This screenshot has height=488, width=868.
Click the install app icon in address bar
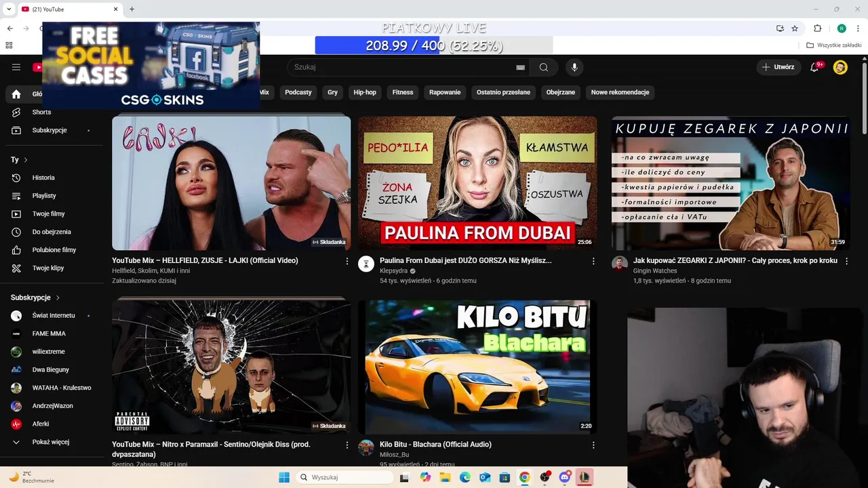(x=780, y=28)
